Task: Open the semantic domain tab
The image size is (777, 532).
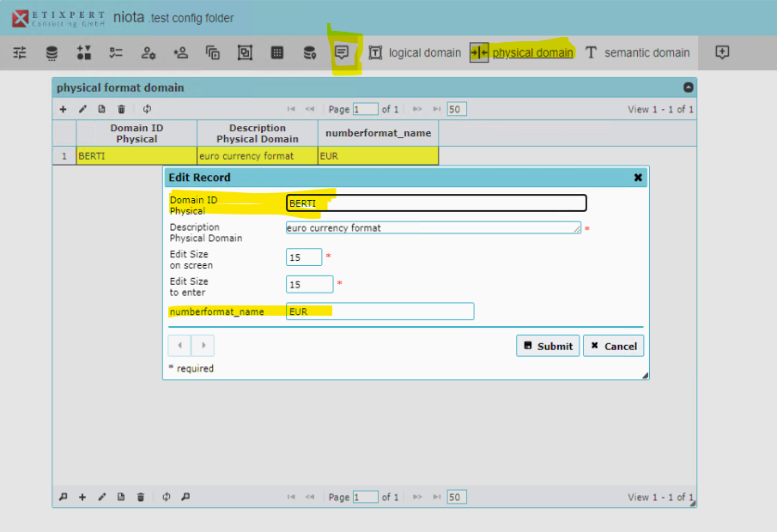Action: (x=638, y=52)
